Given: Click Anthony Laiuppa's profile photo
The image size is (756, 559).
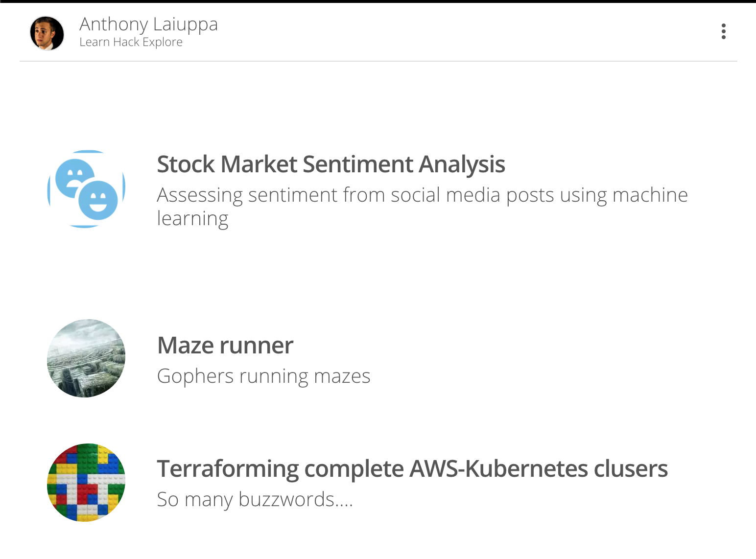Looking at the screenshot, I should 47,33.
